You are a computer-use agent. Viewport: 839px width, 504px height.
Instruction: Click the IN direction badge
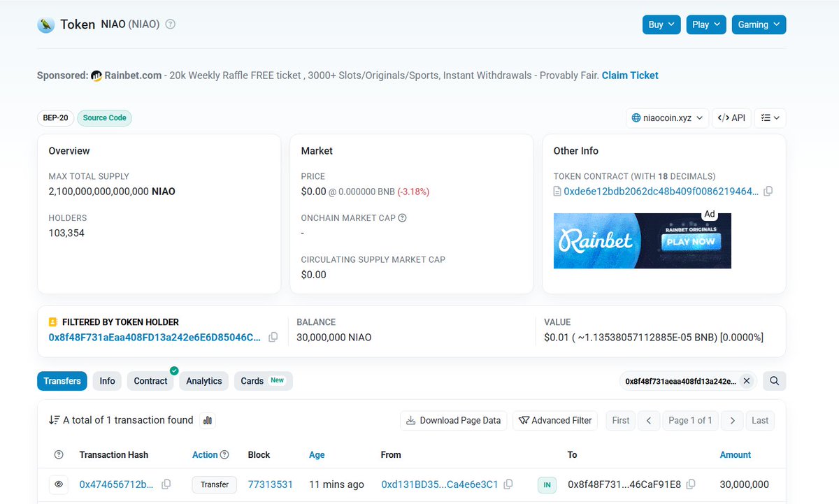click(547, 484)
